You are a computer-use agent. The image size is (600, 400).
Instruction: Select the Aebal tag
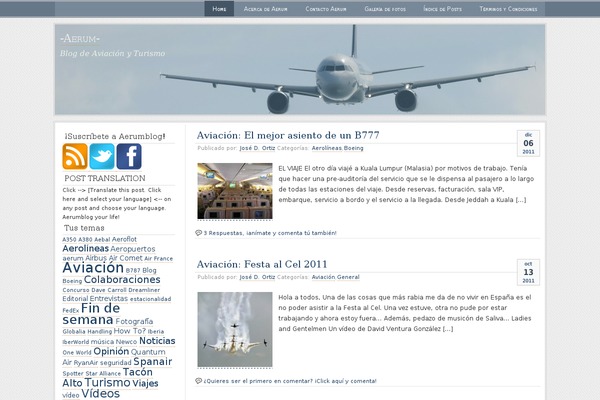[x=102, y=240]
